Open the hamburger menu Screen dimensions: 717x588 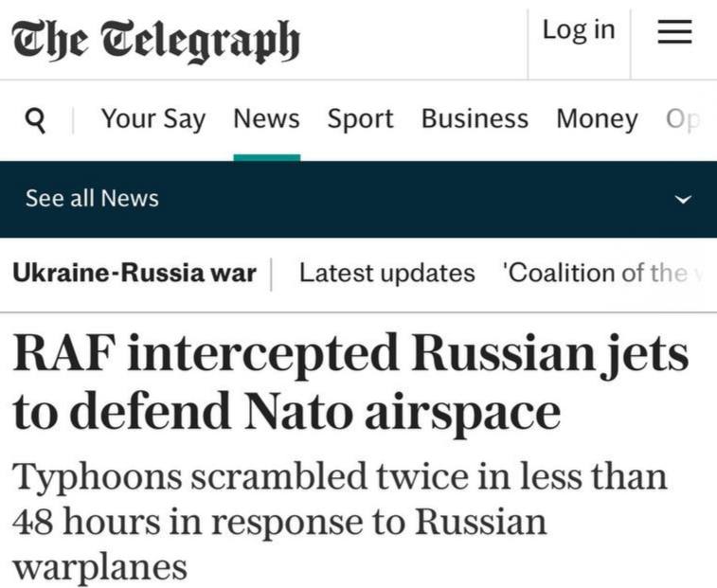[x=674, y=32]
